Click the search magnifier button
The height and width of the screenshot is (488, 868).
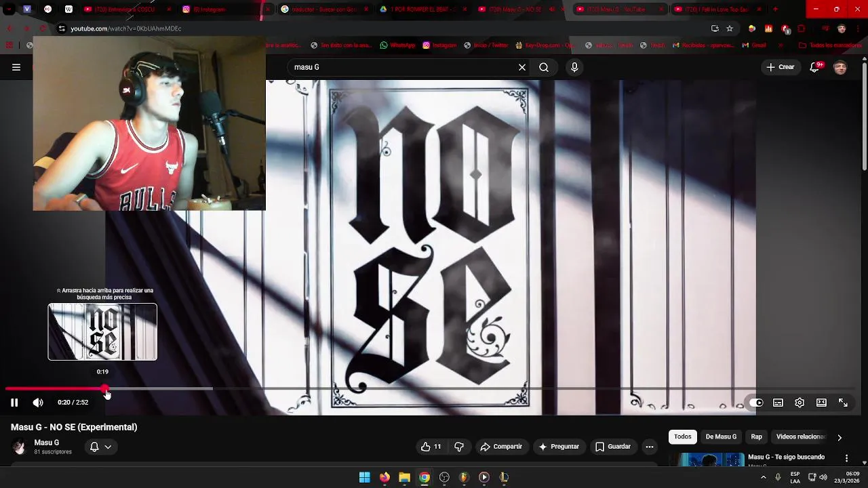[x=544, y=67]
